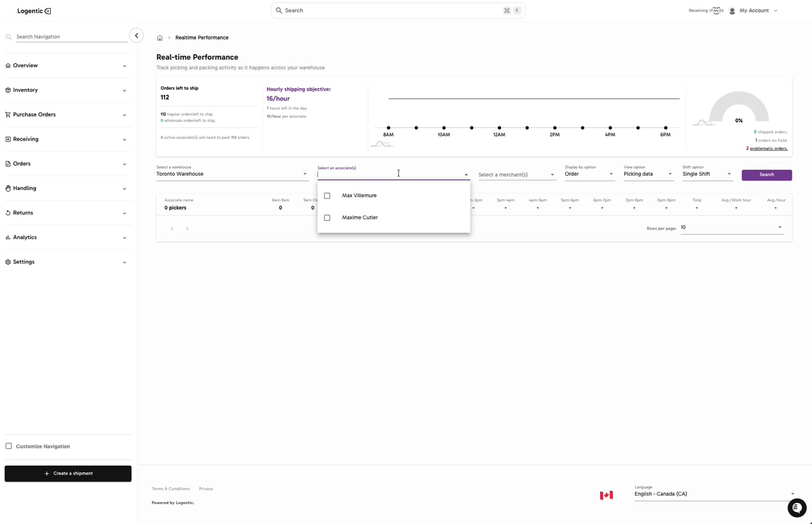Click the top global Search field
812x524 pixels.
[x=398, y=10]
